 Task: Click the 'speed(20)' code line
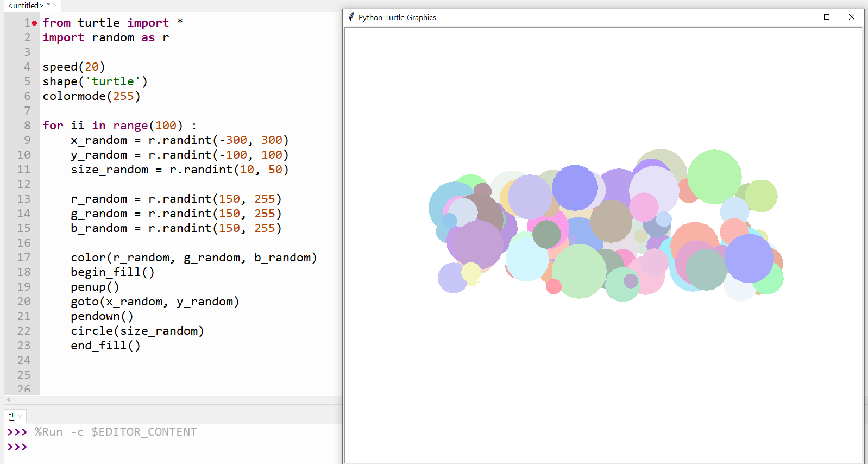(74, 67)
